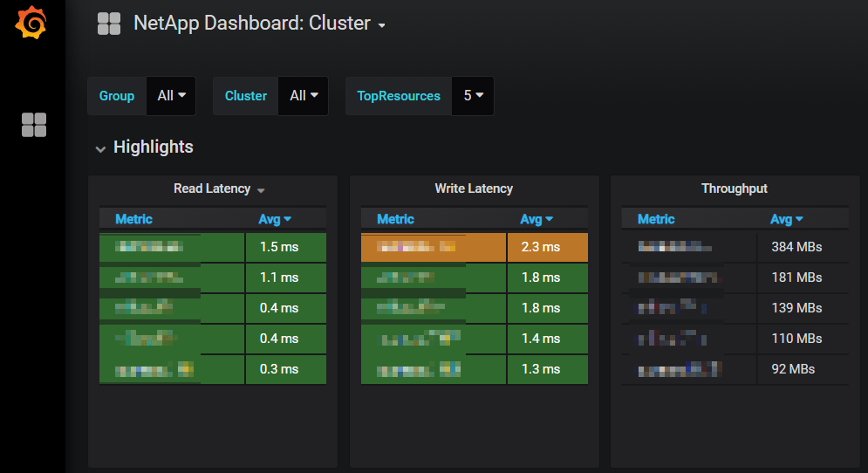The height and width of the screenshot is (473, 868).
Task: Sort Read Latency table by Metric column
Action: click(134, 219)
